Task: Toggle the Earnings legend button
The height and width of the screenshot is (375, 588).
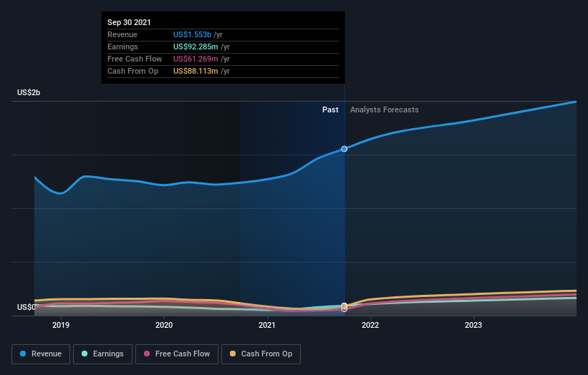Action: [102, 354]
